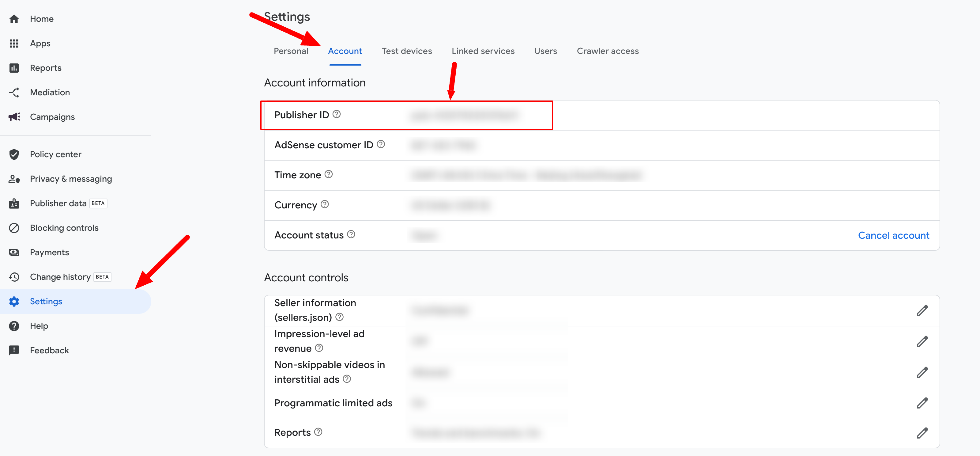Click the Feedback sidebar item
The image size is (980, 456).
[x=49, y=350]
